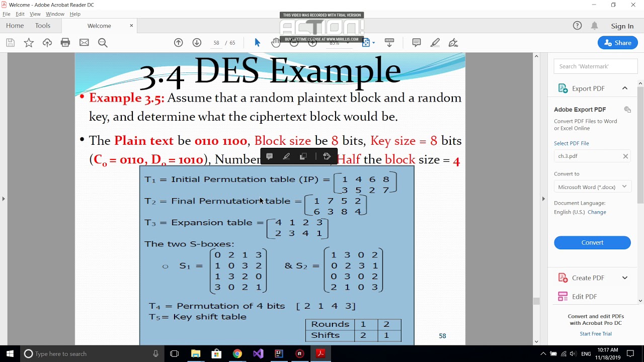Activate the Hand pan tool

275,43
